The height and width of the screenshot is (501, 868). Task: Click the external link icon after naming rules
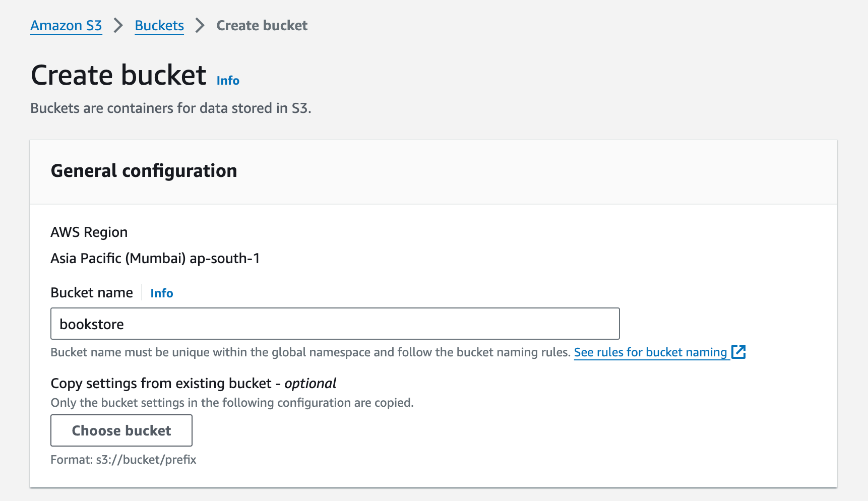739,352
